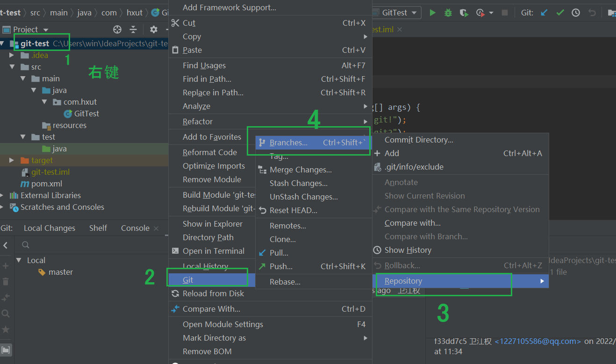Show Git history clock icon in toolbar
The image size is (616, 364).
[576, 13]
